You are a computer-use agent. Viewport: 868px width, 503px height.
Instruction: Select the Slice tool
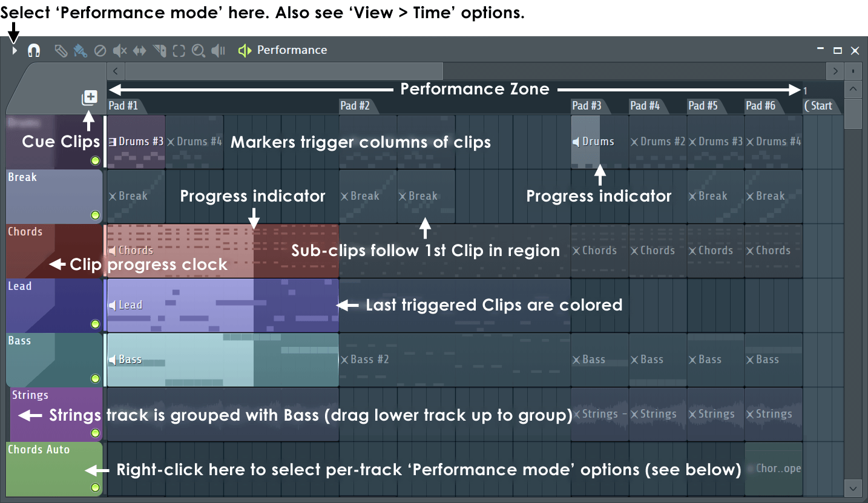click(160, 51)
